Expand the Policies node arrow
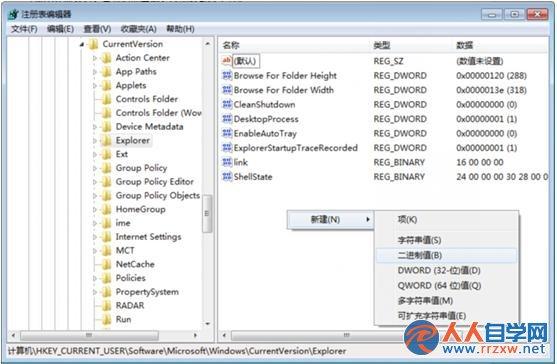Screen dimensions: 557x364 coord(94,278)
